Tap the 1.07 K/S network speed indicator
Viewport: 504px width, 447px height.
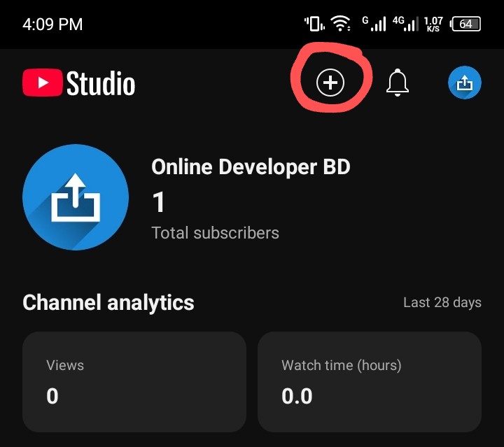click(433, 24)
